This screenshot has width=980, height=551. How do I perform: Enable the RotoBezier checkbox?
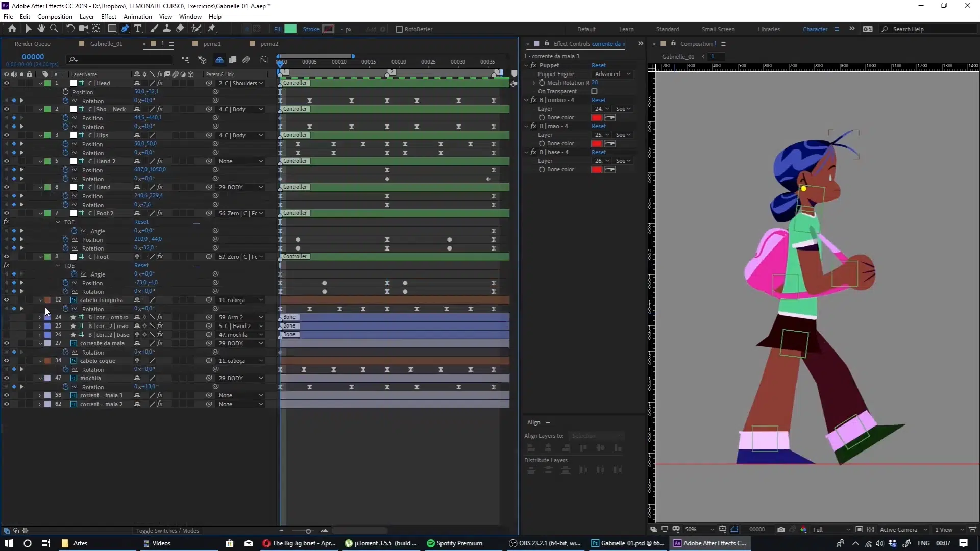click(399, 29)
